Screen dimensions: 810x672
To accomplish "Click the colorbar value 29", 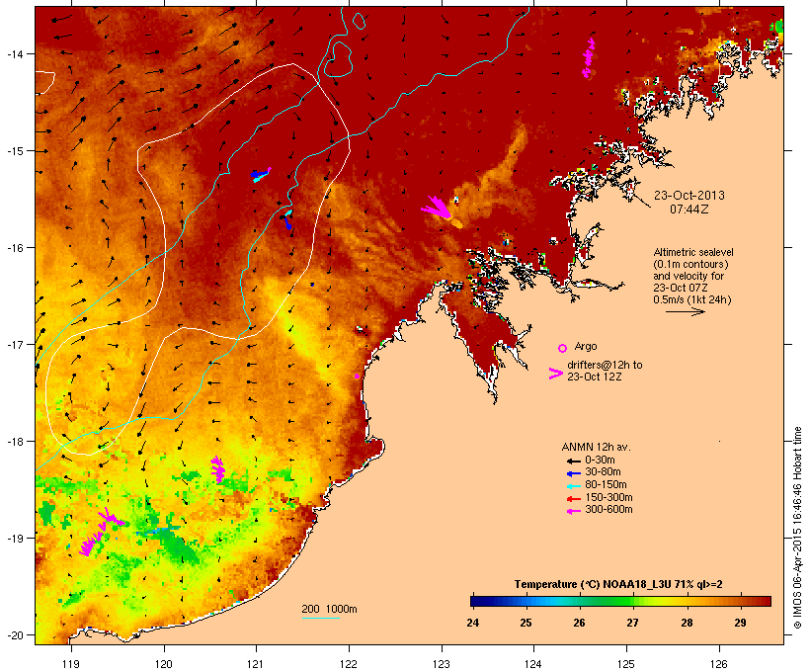I will (x=740, y=623).
